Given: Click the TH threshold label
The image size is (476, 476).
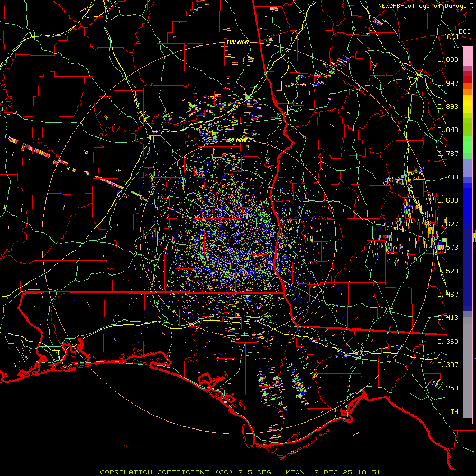Looking at the screenshot, I should (454, 412).
